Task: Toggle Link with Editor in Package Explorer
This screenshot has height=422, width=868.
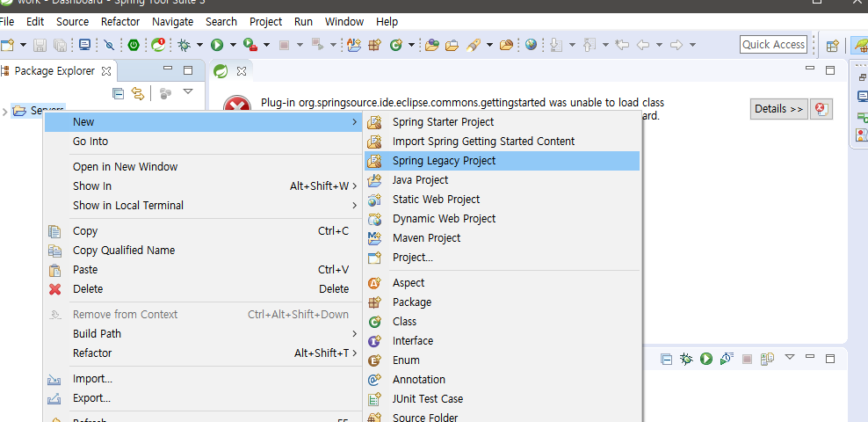Action: tap(137, 93)
